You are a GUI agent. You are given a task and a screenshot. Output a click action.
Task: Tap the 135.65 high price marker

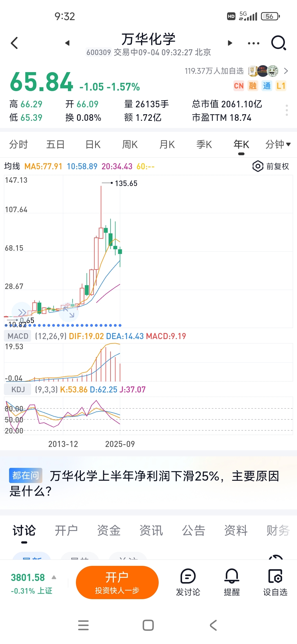click(126, 183)
